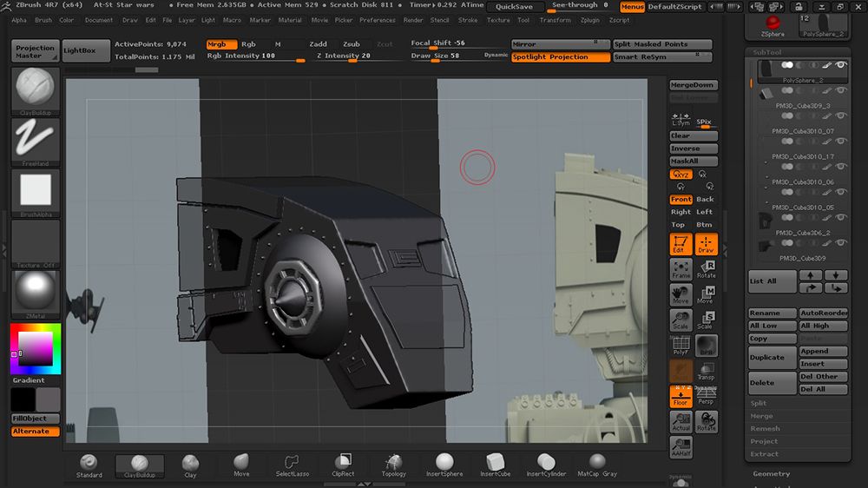Screen dimensions: 868x488
Task: Activate the Rotate gizmo R icon
Action: click(x=707, y=269)
